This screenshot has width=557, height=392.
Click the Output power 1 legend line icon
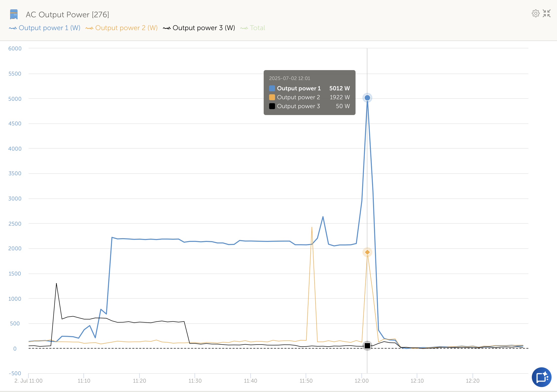[13, 28]
